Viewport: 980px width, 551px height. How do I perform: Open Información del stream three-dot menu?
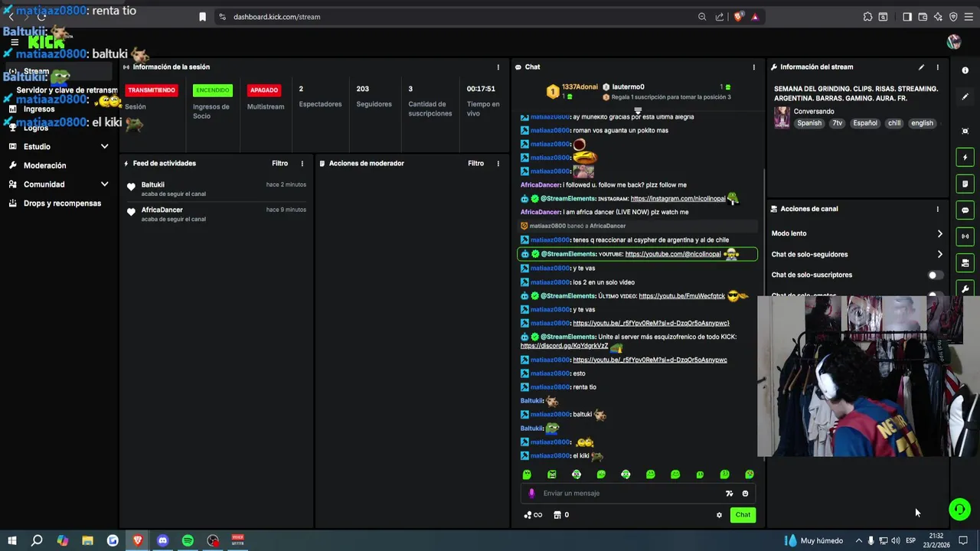(x=937, y=67)
